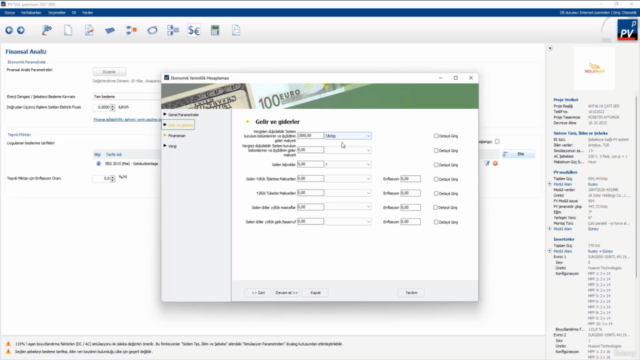Click the company logo thumbnail in side panel

(594, 68)
